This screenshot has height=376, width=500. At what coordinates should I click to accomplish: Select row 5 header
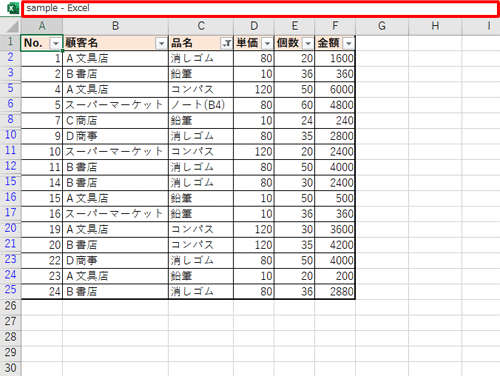click(11, 88)
